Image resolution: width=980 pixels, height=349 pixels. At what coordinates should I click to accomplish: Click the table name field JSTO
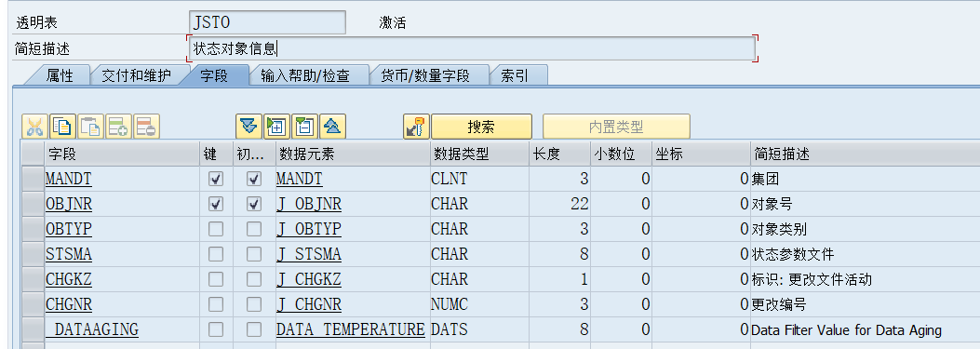[267, 22]
